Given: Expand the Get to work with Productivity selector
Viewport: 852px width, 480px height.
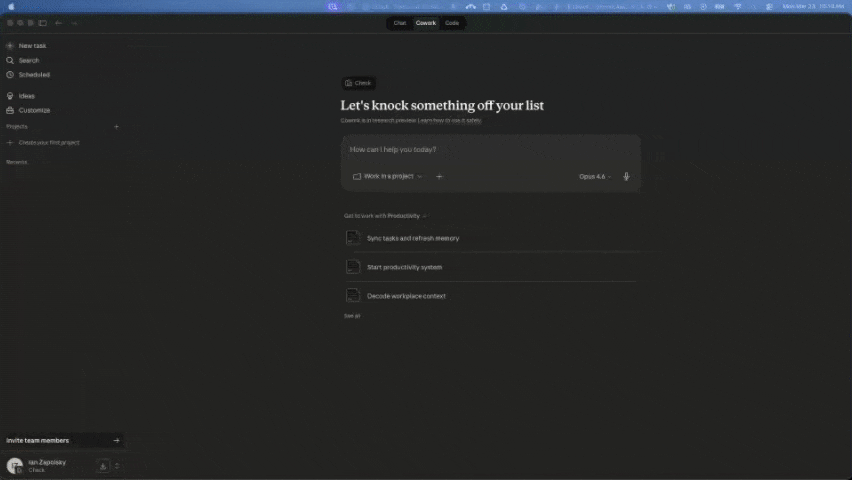Looking at the screenshot, I should pos(386,216).
